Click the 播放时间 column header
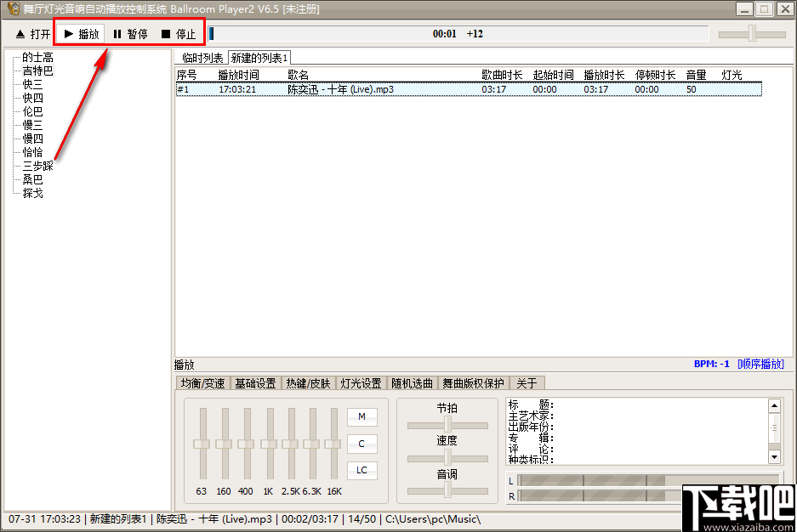Screen dimensions: 797x532 coord(238,75)
